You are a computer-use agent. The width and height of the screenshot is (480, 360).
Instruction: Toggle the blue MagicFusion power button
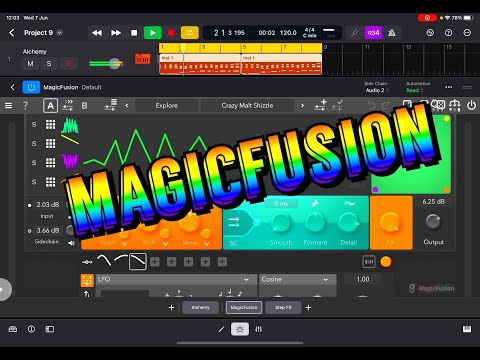click(31, 87)
